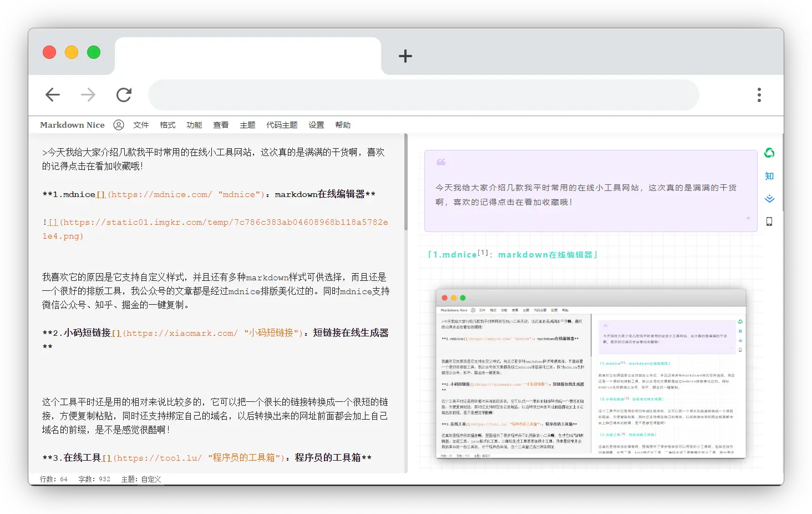
Task: Click editor text 短链接在线生成器
Action: (x=351, y=332)
